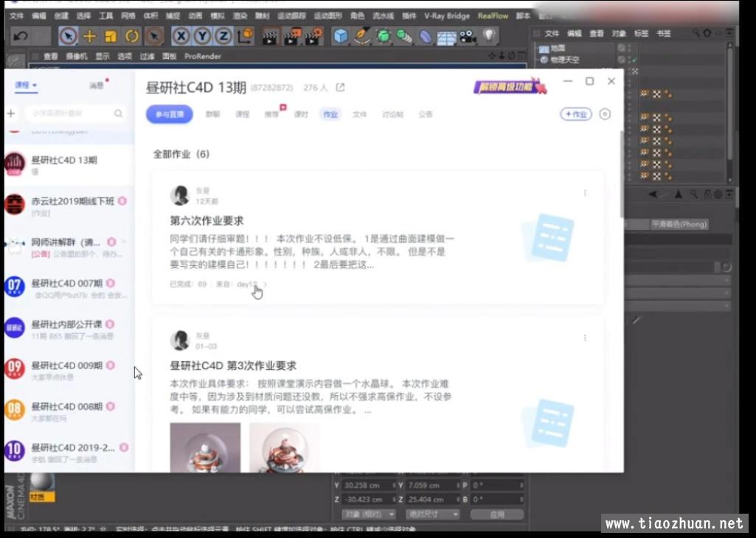Open the 昼研社C4D 007期 group

click(69, 287)
